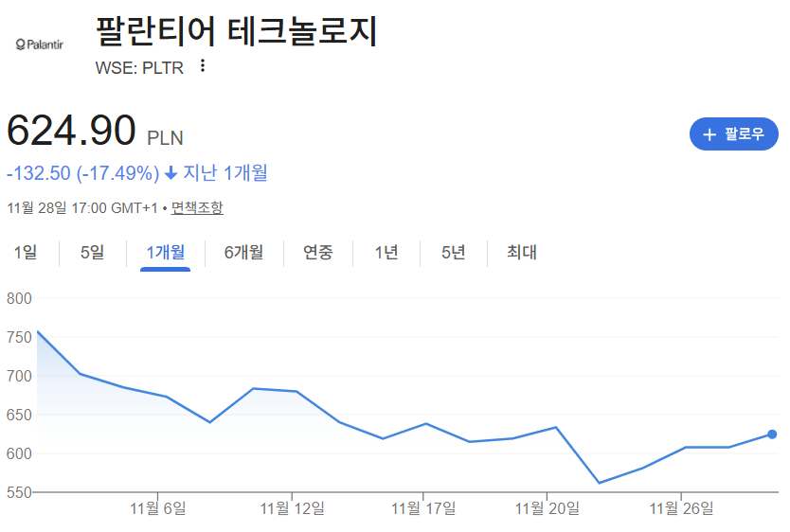Viewport: 790px width, 532px height.
Task: Select the 1개월 range tab
Action: click(x=165, y=252)
